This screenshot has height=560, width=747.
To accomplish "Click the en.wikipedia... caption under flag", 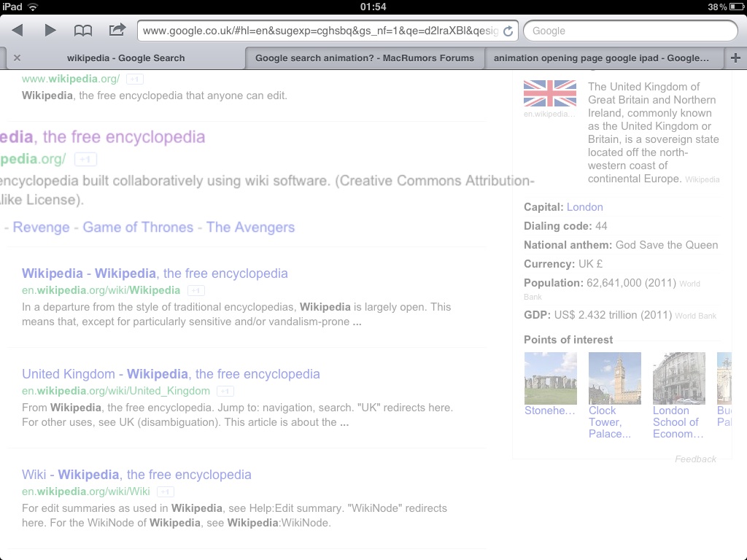I will click(549, 114).
